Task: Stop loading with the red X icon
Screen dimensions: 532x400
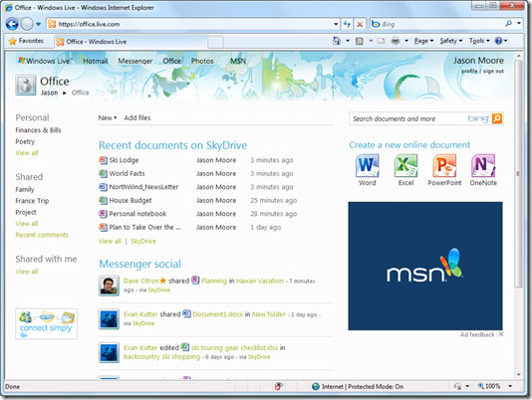Action: tap(360, 24)
